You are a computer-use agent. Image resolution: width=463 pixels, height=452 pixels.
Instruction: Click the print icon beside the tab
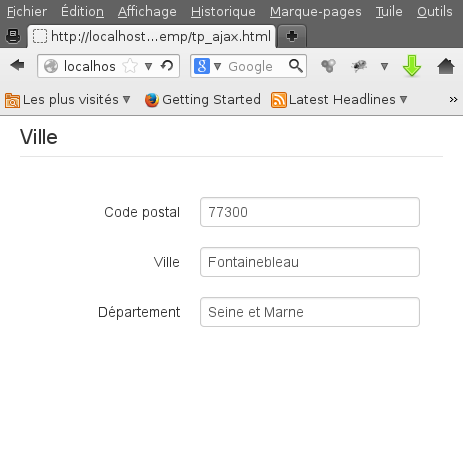point(13,36)
